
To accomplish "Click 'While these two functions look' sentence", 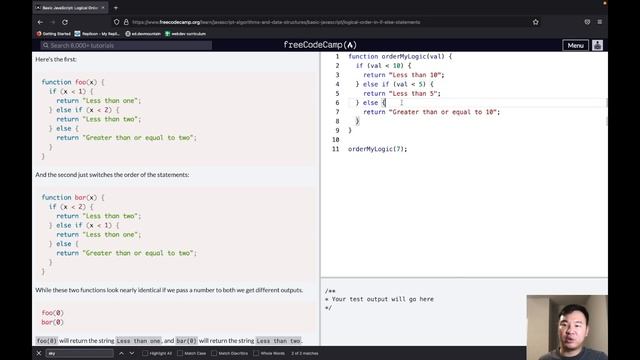I will (x=169, y=290).
